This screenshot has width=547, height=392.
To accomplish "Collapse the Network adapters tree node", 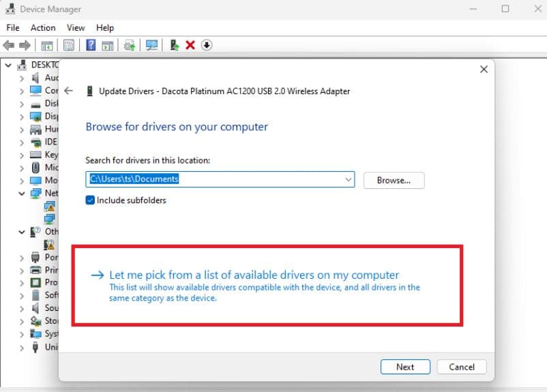I will (23, 194).
